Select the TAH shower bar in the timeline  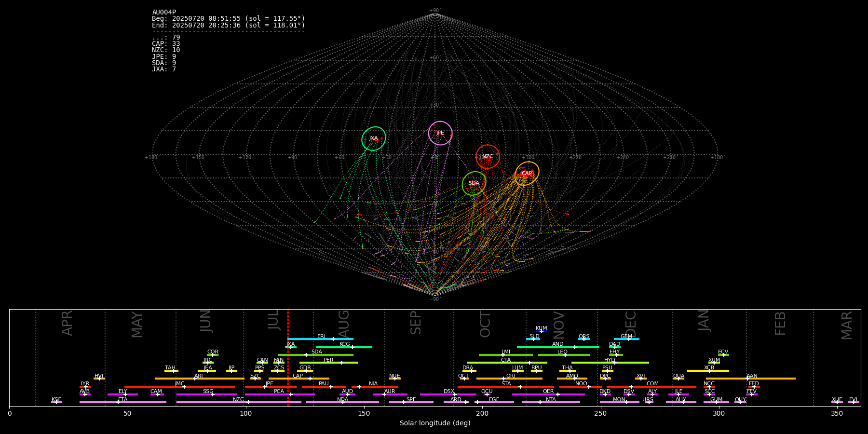[171, 370]
